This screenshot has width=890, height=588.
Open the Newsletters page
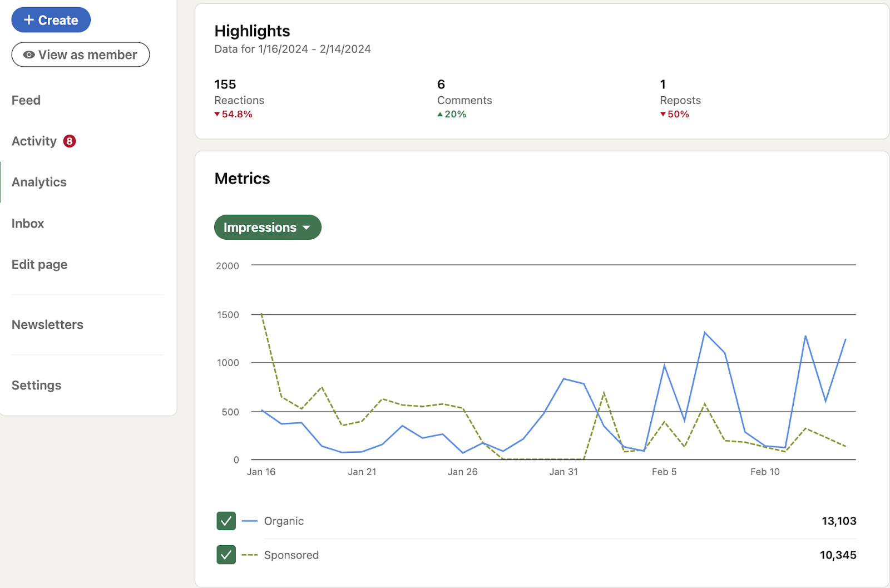[x=47, y=324]
